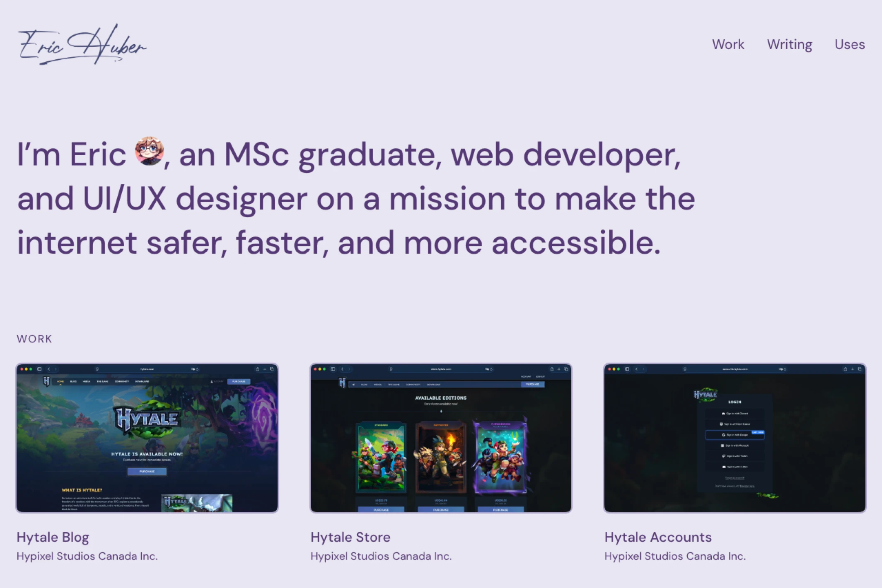Click Eric's cartoon avatar in the headline
882x588 pixels.
[149, 151]
